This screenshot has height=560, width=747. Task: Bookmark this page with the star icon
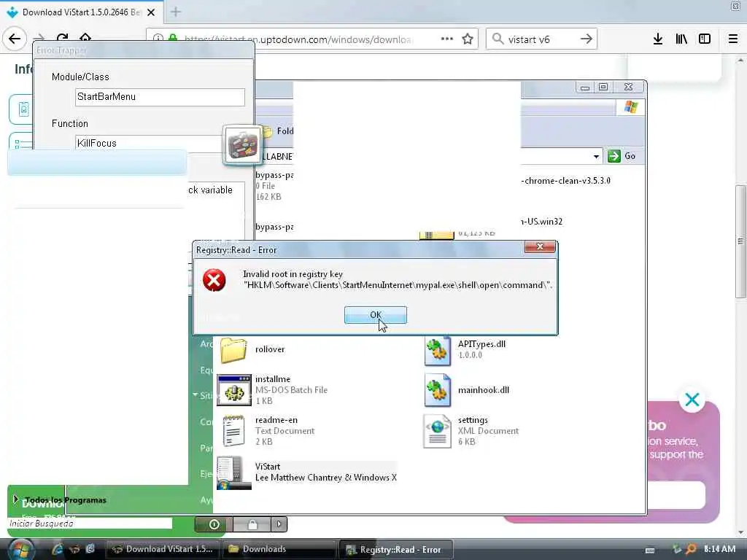click(468, 39)
